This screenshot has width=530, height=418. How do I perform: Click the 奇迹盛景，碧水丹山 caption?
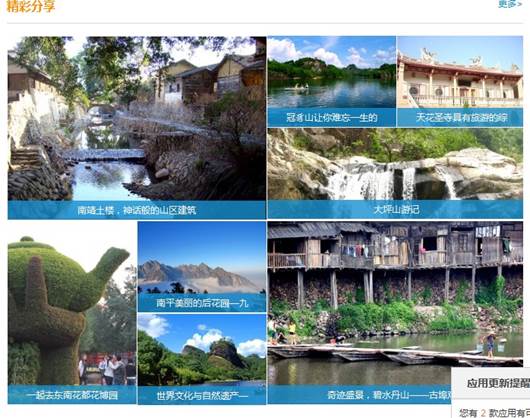(x=389, y=395)
